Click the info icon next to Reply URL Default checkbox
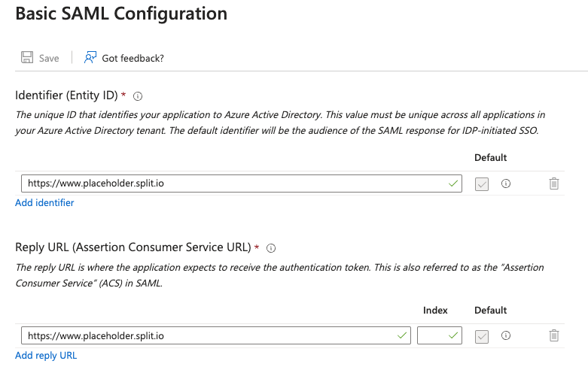The image size is (588, 370). (506, 335)
